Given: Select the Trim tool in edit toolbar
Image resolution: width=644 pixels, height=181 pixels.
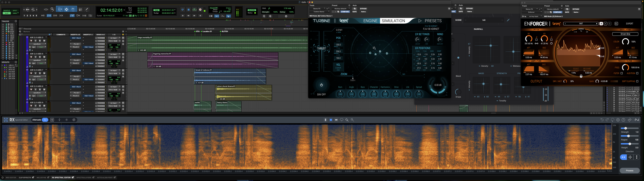Looking at the screenshot, I should pyautogui.click(x=60, y=10).
